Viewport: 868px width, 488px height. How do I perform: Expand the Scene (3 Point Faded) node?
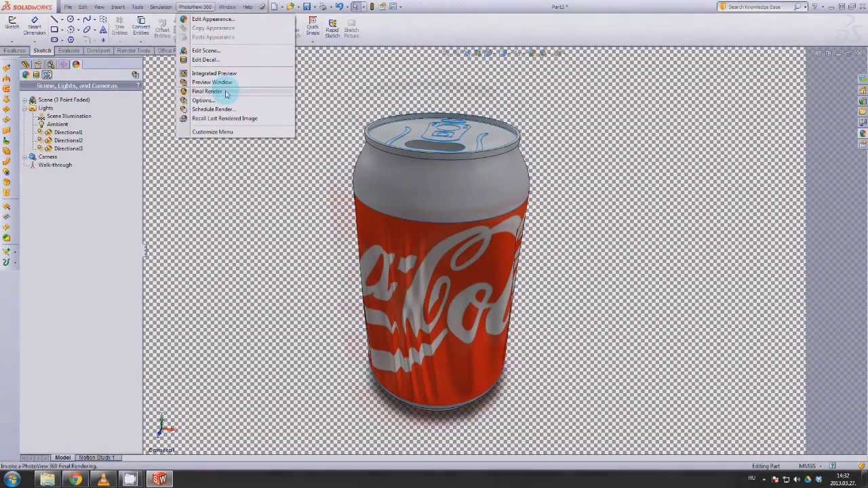25,100
